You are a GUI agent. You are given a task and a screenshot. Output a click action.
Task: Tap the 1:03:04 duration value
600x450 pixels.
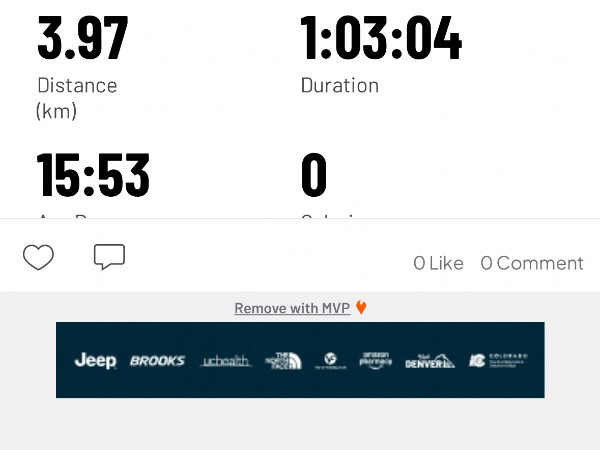coord(382,38)
